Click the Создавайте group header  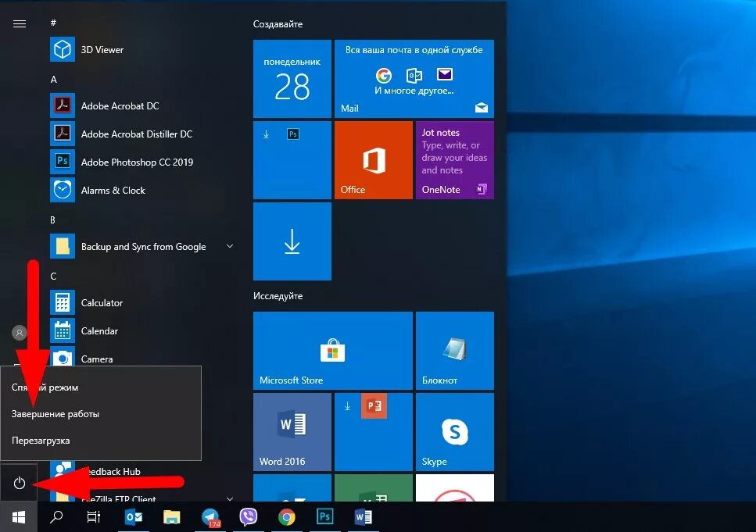click(x=278, y=24)
